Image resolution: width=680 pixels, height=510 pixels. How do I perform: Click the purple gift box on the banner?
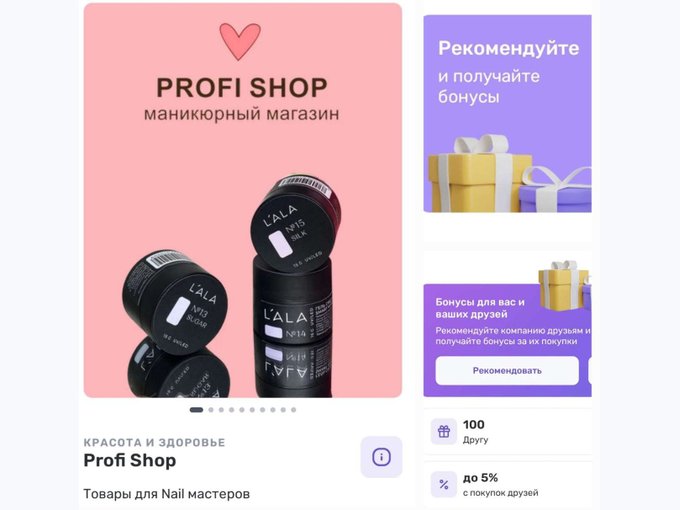click(556, 190)
